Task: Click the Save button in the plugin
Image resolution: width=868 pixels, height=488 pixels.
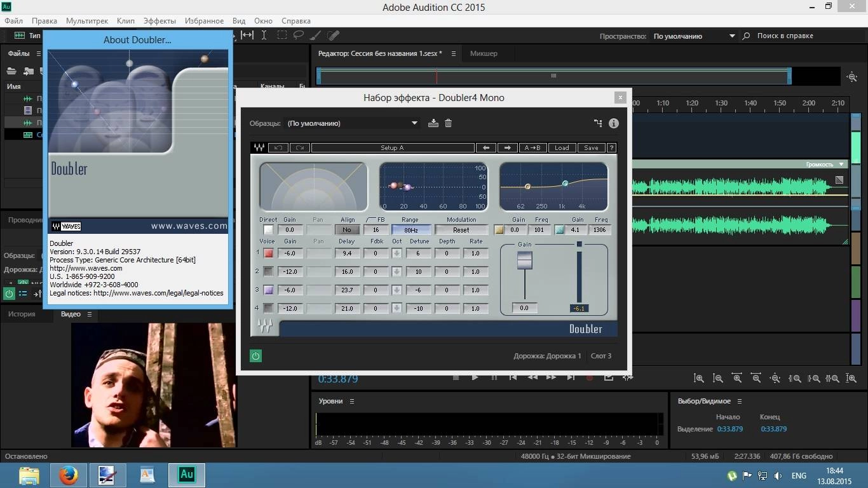Action: tap(591, 147)
